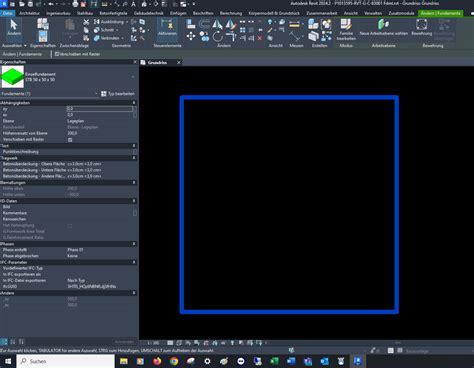Click the Create Assembly icon in Erstellen
This screenshot has height=368, width=474.
(313, 24)
